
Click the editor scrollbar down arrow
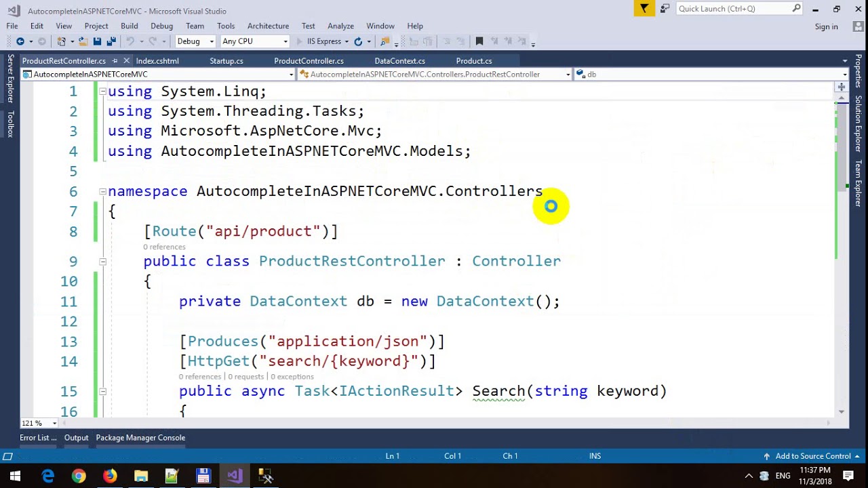pyautogui.click(x=842, y=411)
